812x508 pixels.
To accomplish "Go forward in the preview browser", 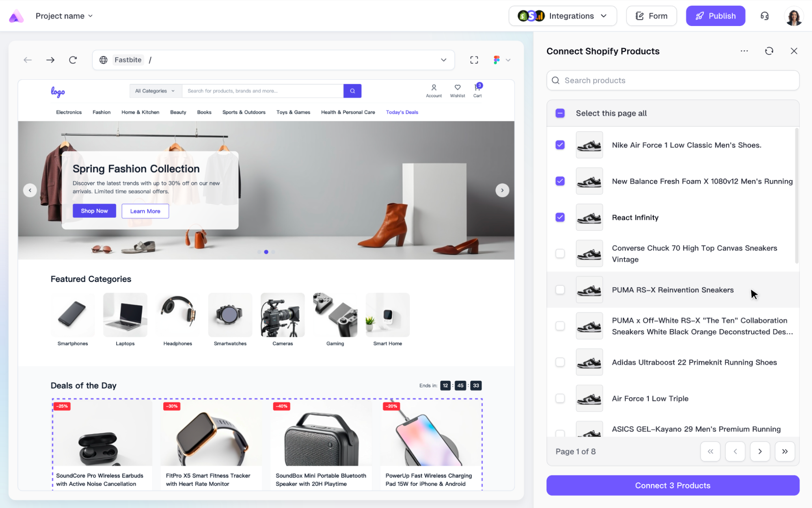I will 50,60.
